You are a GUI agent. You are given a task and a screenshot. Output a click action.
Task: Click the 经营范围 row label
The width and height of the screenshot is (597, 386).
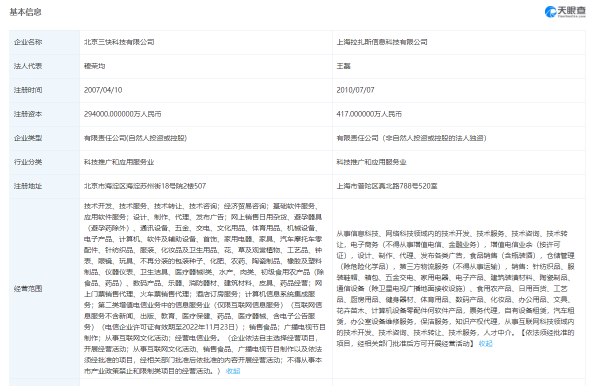pyautogui.click(x=28, y=289)
